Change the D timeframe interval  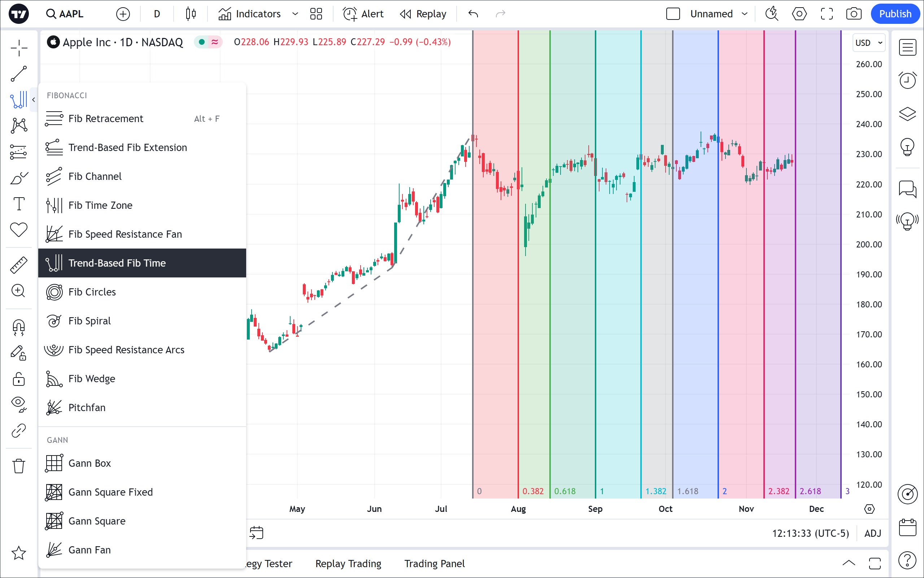tap(157, 14)
